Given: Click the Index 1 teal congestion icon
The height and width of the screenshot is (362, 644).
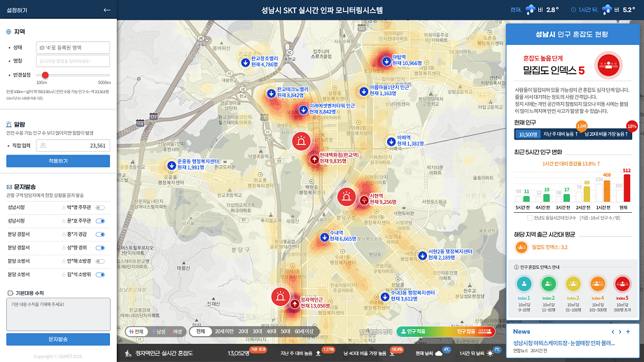Looking at the screenshot, I should (x=524, y=284).
